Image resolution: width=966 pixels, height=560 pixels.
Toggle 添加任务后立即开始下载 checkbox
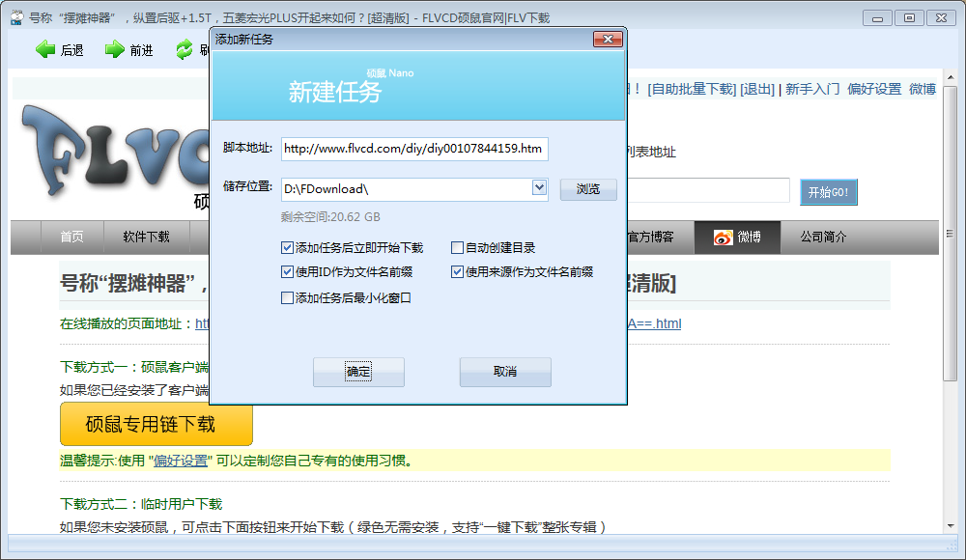click(287, 248)
